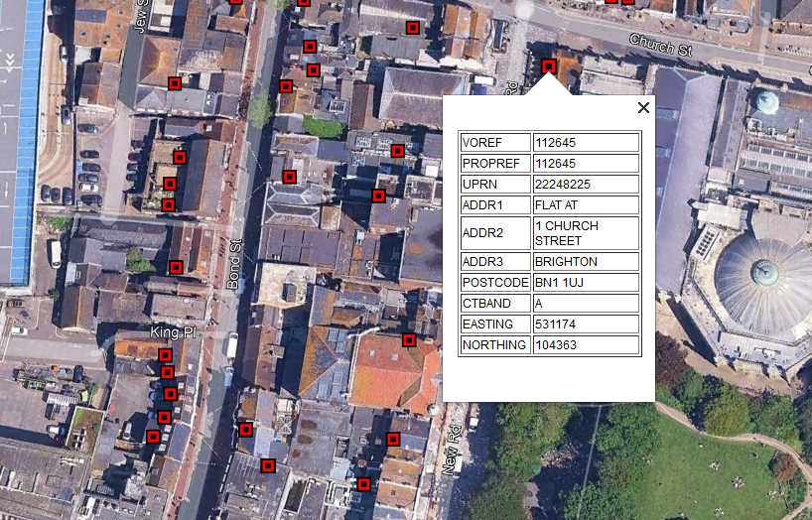Select the postcode cell BN1 1UJ
The height and width of the screenshot is (520, 812).
point(585,282)
